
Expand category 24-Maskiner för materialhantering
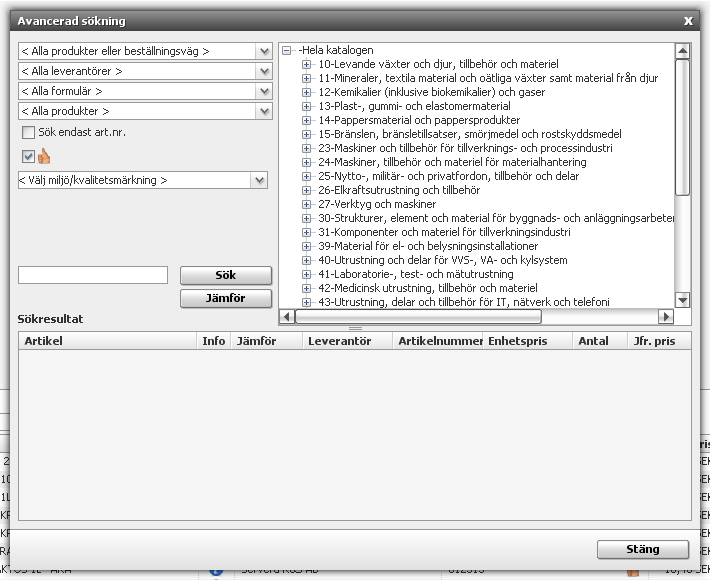coord(307,163)
